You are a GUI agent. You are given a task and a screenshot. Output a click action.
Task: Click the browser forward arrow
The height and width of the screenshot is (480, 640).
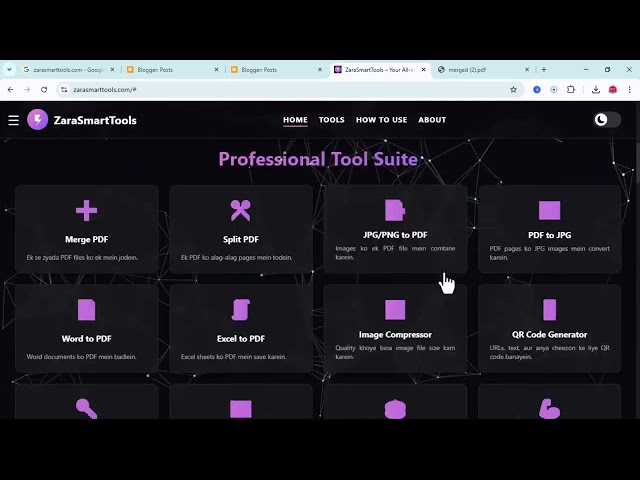[x=27, y=89]
